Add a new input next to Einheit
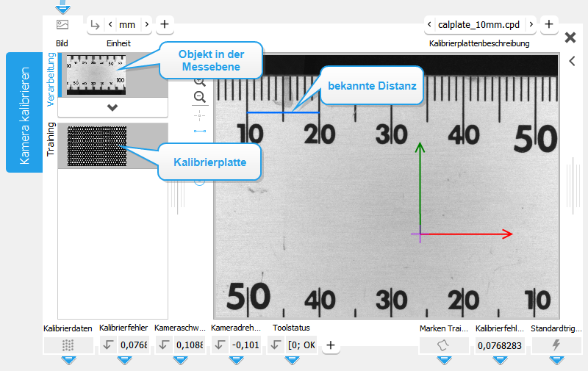This screenshot has height=371, width=588. tap(164, 24)
